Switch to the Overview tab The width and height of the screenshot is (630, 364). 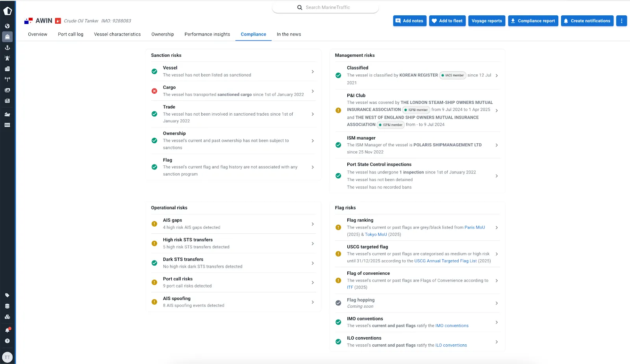click(37, 34)
